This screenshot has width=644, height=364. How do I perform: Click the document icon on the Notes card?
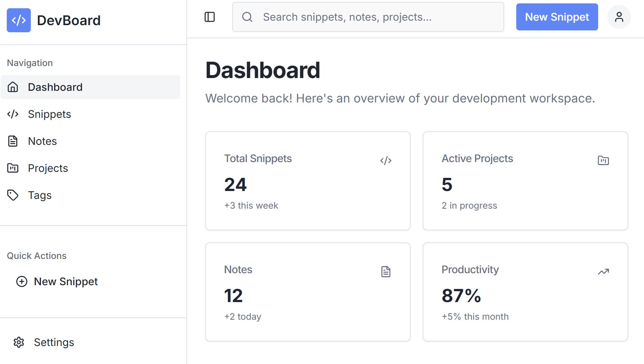click(x=386, y=271)
